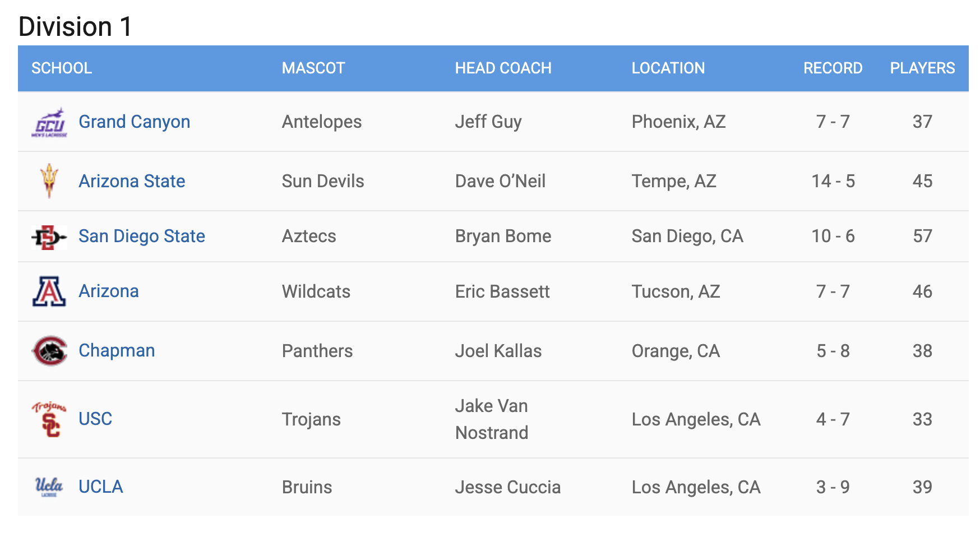Go to the Arizona team page link
Image resolution: width=980 pixels, height=546 pixels.
(x=108, y=291)
